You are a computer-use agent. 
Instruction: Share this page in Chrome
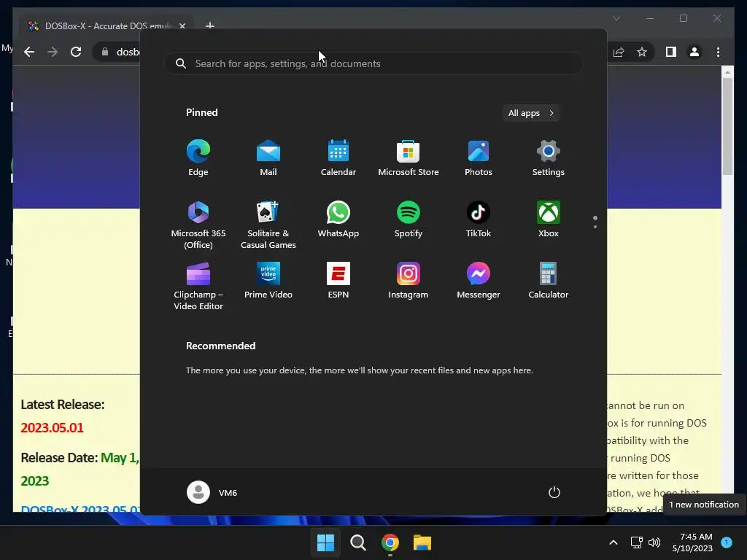(x=619, y=52)
